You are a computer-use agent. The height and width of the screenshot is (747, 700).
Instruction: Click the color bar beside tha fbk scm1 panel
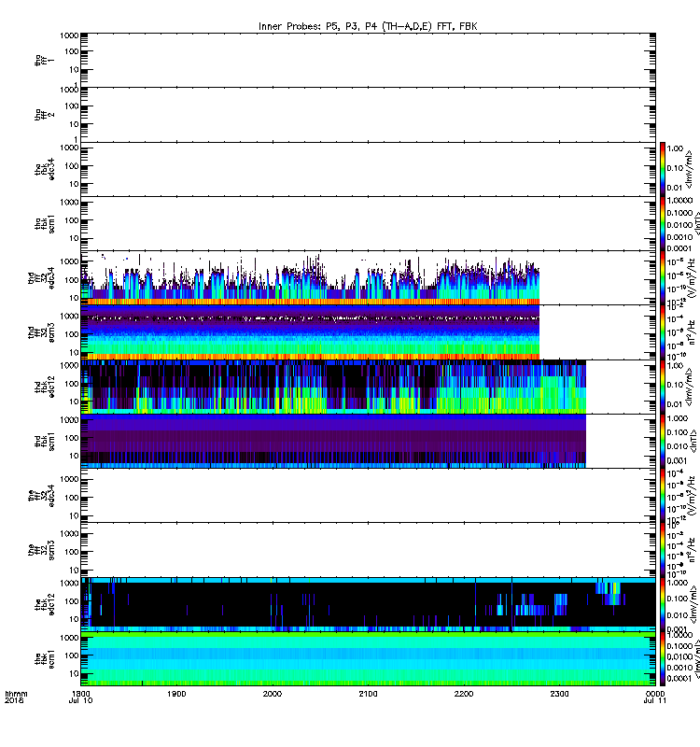[663, 223]
